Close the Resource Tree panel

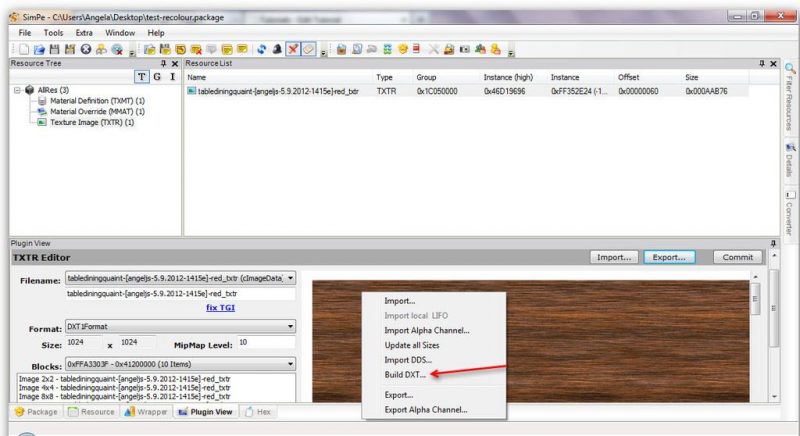pos(174,64)
